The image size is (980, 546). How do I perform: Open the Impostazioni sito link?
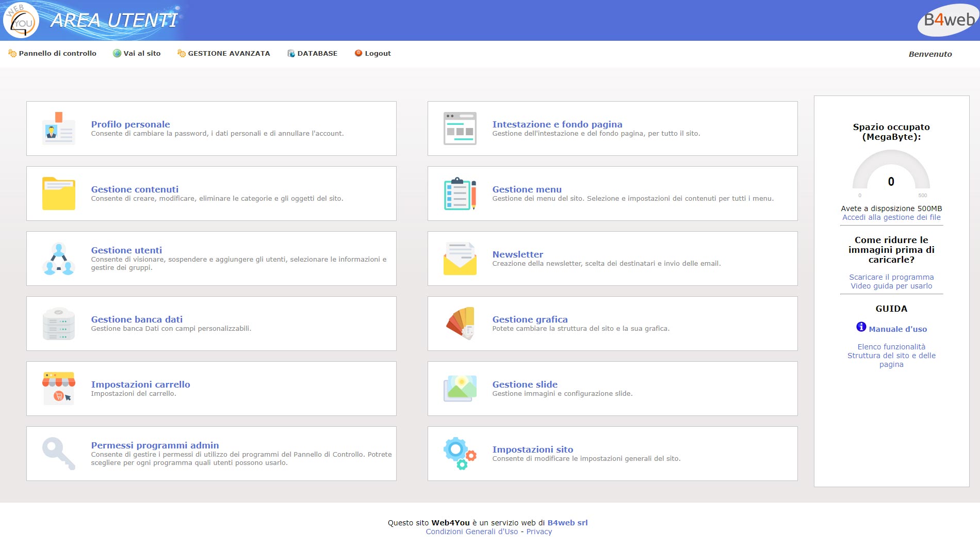[532, 449]
